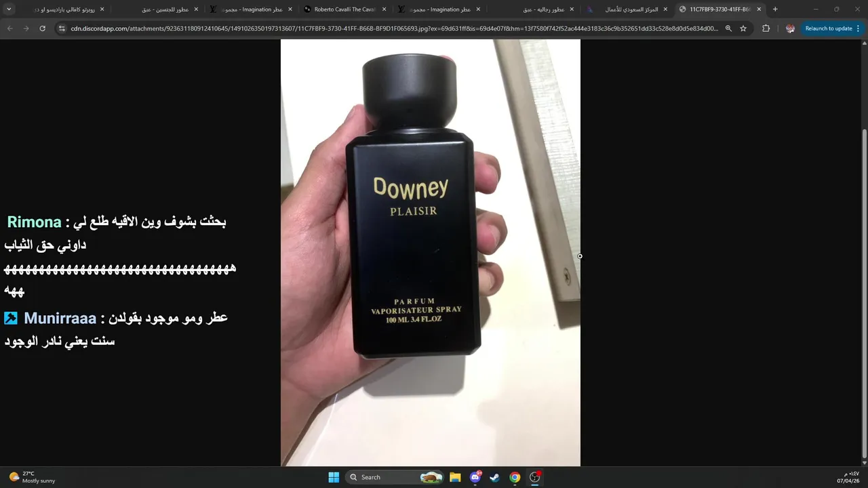Bookmark this page with the star
The width and height of the screenshot is (868, 488).
[x=743, y=28]
